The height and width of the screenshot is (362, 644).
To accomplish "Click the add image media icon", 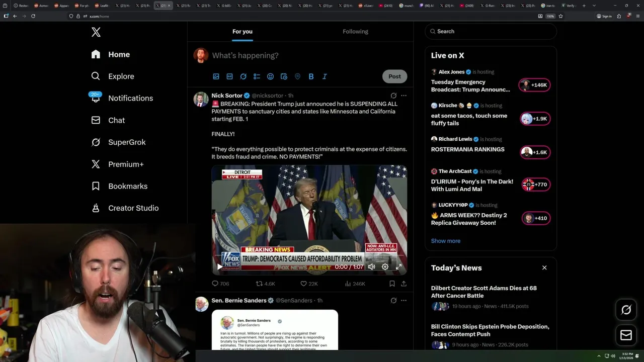I will pos(216,76).
